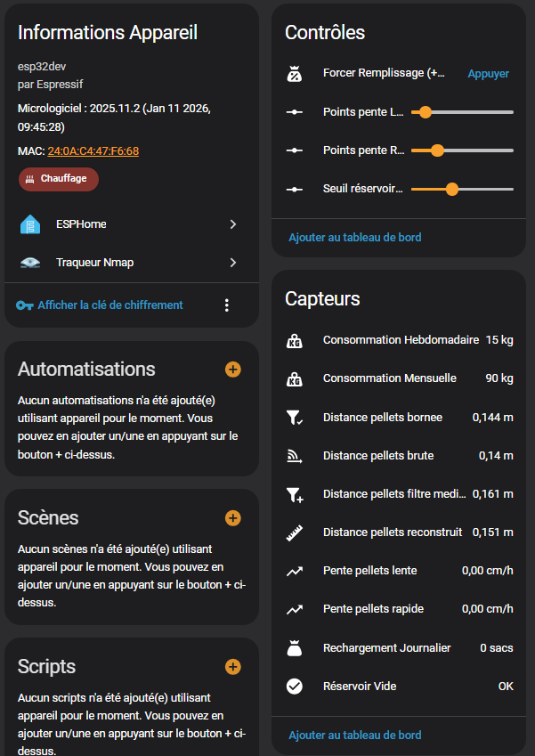The width and height of the screenshot is (535, 756).
Task: Click the Points pente L slider
Action: click(x=462, y=112)
